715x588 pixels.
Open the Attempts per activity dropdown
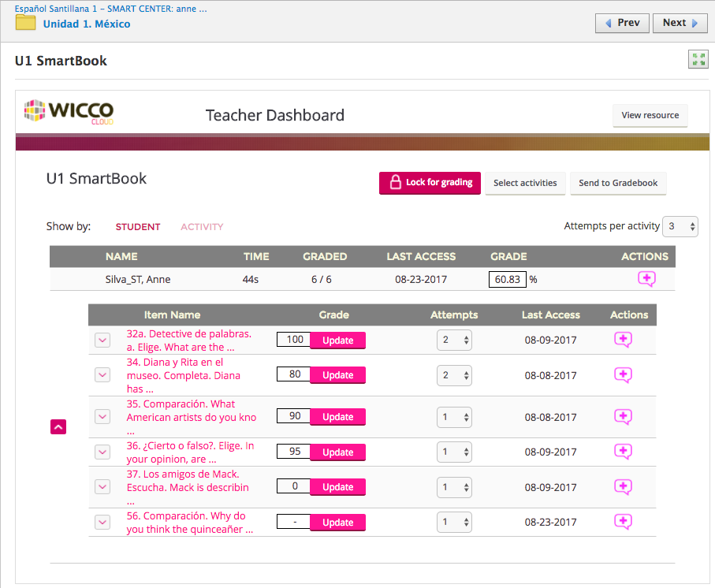coord(680,226)
